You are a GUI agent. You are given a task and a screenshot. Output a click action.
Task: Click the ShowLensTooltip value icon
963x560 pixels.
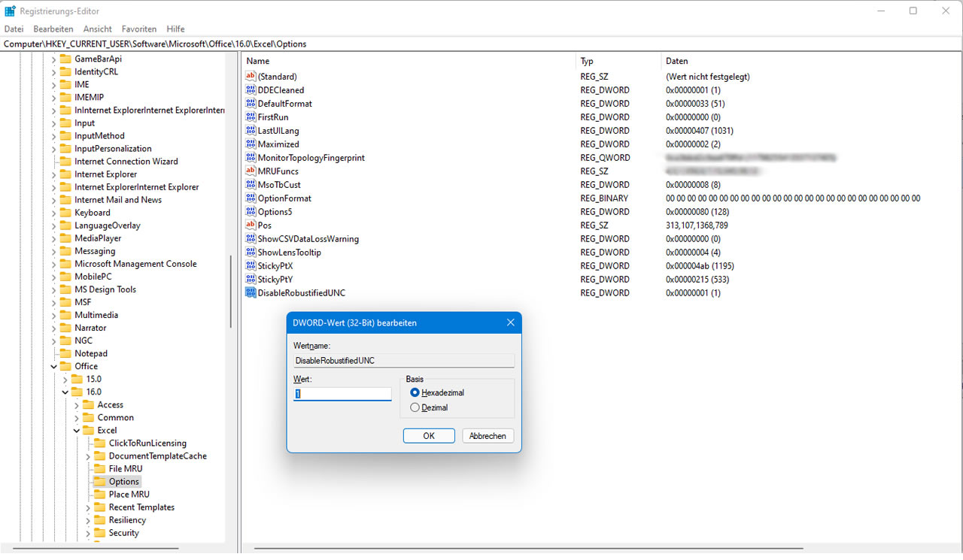click(251, 253)
